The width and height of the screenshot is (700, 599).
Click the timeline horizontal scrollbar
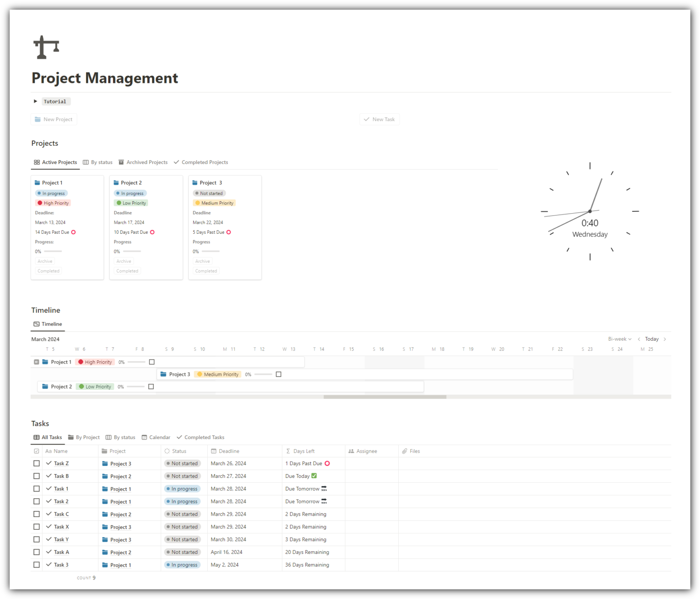pos(385,397)
